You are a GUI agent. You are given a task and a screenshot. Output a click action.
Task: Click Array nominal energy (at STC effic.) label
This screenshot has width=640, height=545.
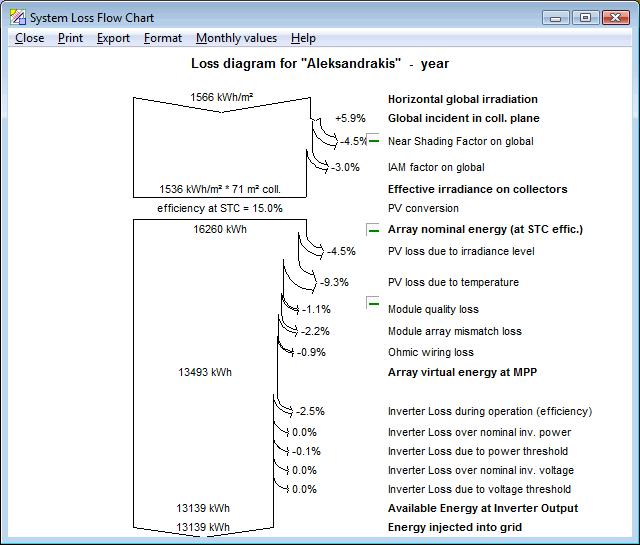(485, 229)
